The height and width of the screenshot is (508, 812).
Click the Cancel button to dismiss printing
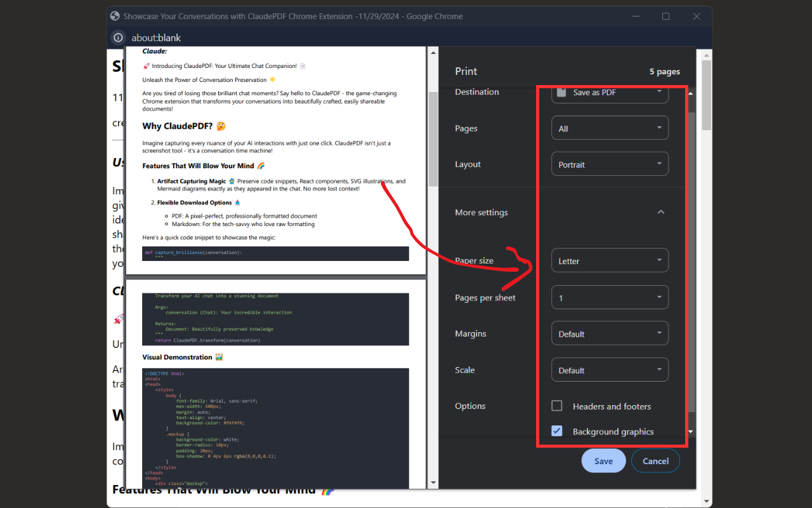(x=655, y=460)
